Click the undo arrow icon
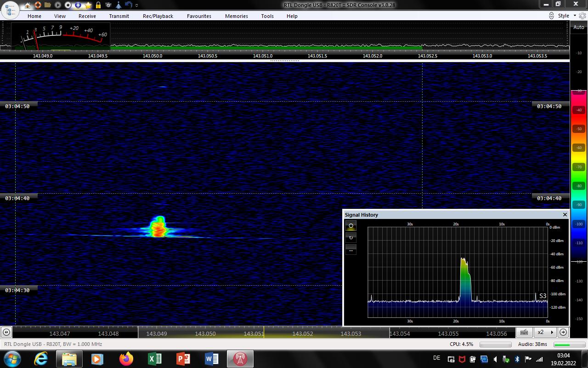588x368 pixels. point(129,5)
